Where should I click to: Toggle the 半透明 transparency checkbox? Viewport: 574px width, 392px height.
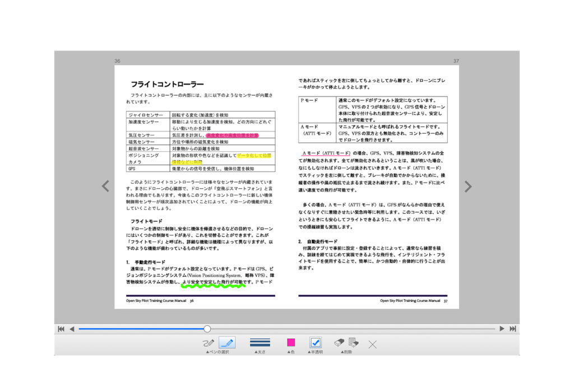[315, 342]
